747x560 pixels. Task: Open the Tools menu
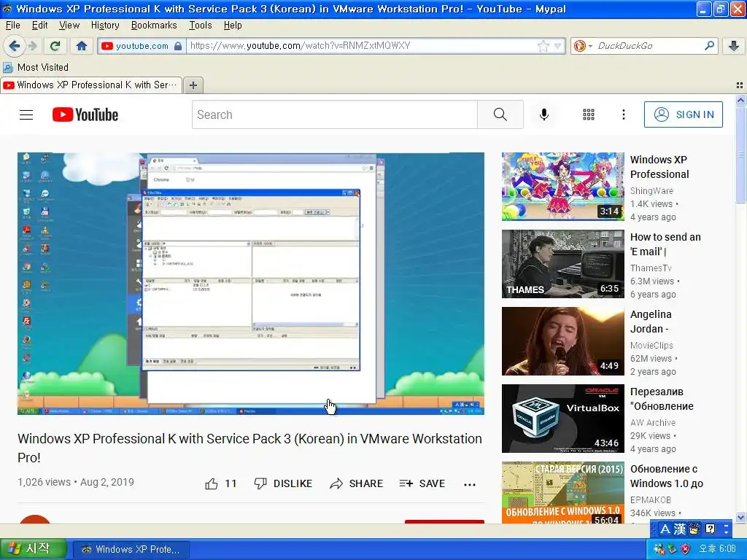tap(200, 26)
